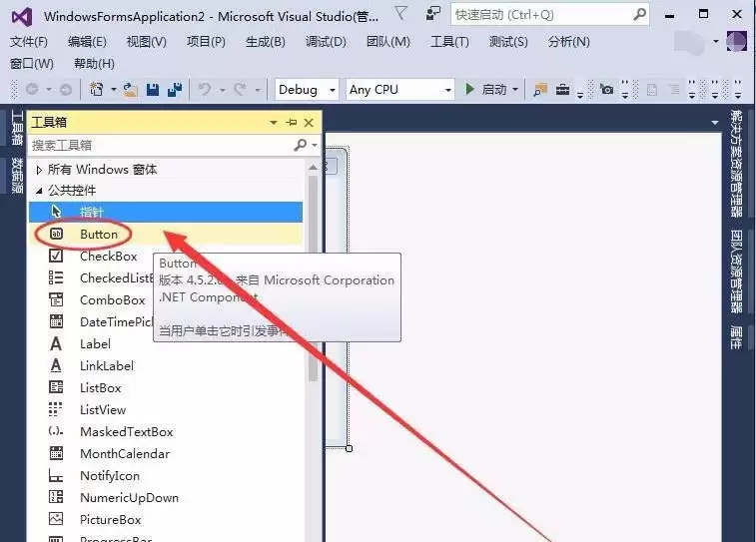
Task: Select the Button control in toolbox
Action: click(x=166, y=235)
